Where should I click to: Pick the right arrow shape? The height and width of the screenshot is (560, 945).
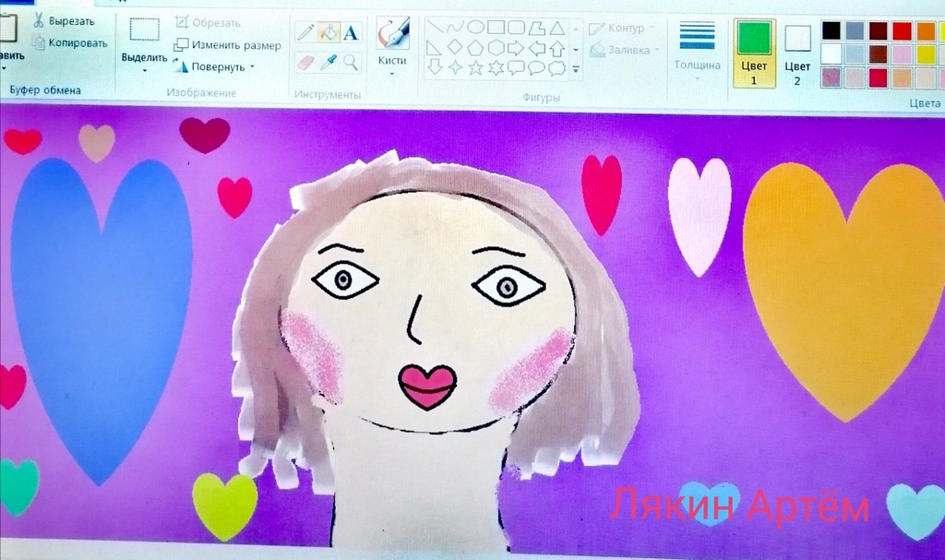[x=516, y=47]
